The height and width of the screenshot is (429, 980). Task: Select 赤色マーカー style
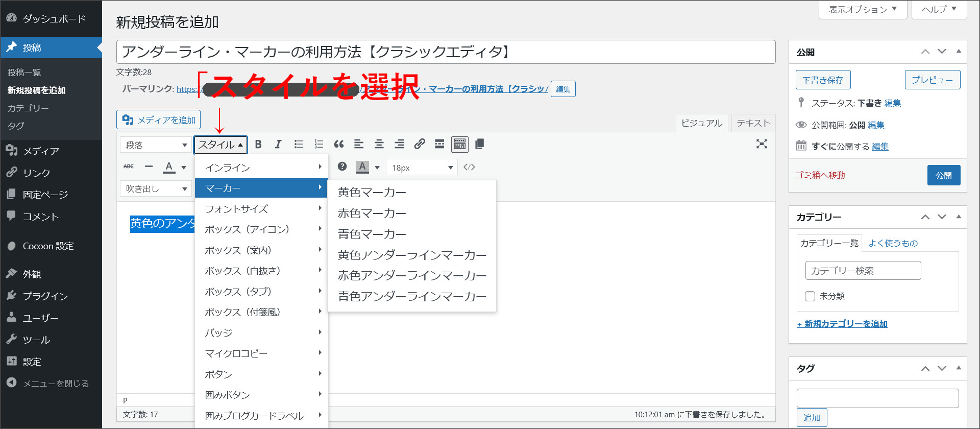point(412,213)
